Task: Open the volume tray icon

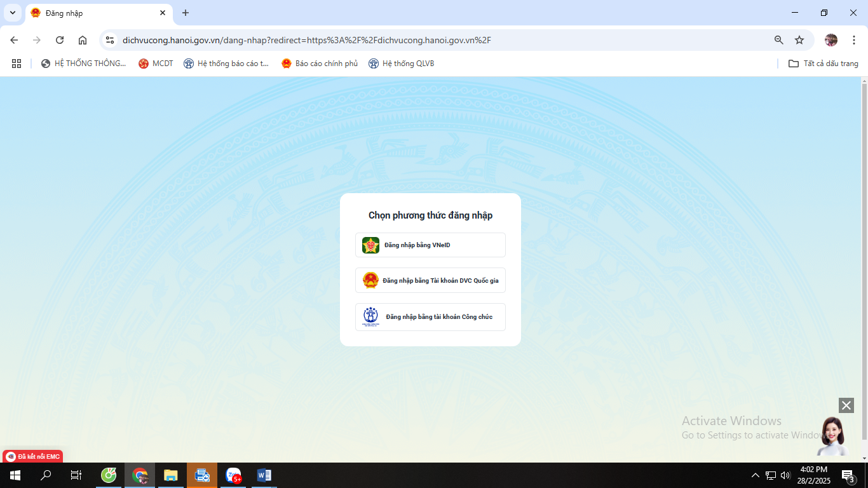Action: tap(785, 475)
